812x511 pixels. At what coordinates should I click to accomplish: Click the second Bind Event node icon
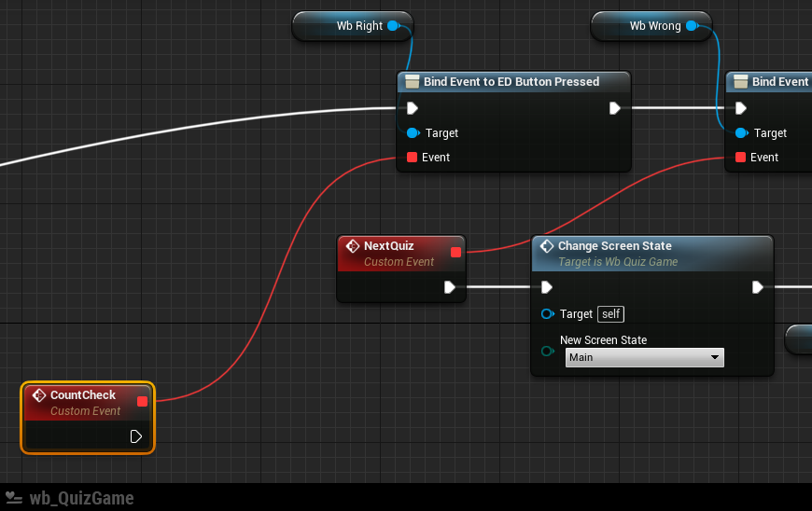point(741,82)
